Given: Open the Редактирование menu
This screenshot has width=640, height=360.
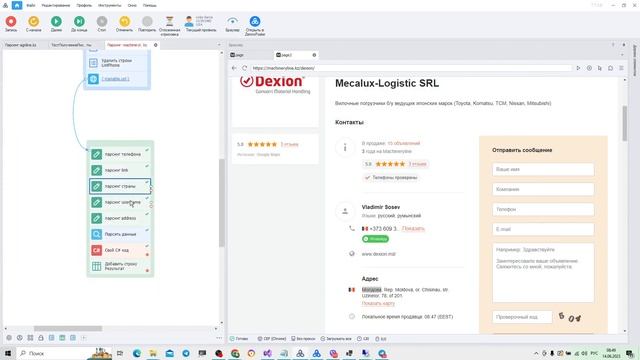Looking at the screenshot, I should point(56,6).
